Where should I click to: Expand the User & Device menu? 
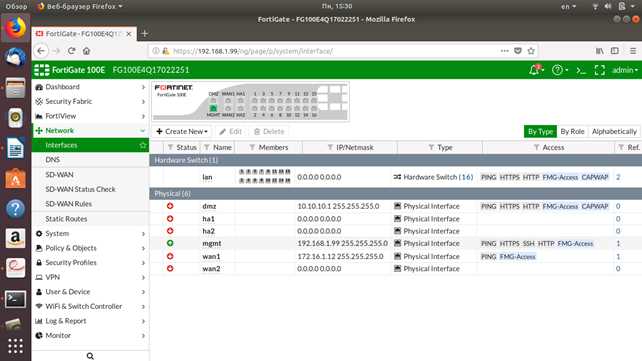90,292
